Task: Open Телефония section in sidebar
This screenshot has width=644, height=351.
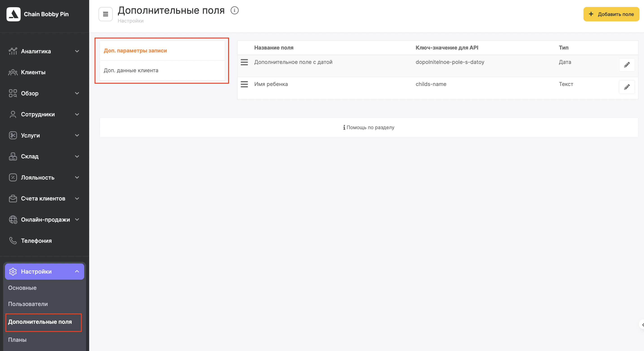Action: 36,241
